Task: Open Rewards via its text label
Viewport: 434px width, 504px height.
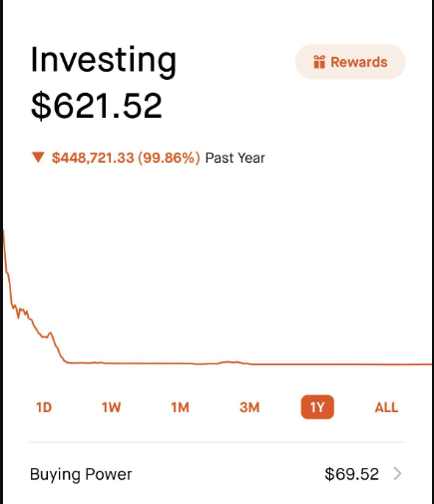Action: pyautogui.click(x=359, y=62)
